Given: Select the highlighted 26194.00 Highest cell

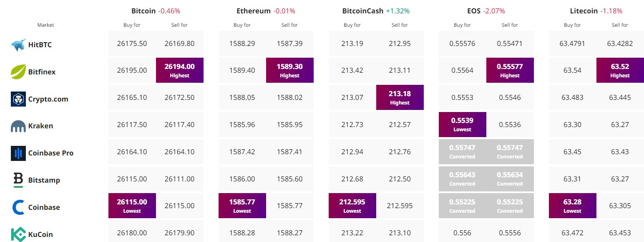Looking at the screenshot, I should (179, 70).
